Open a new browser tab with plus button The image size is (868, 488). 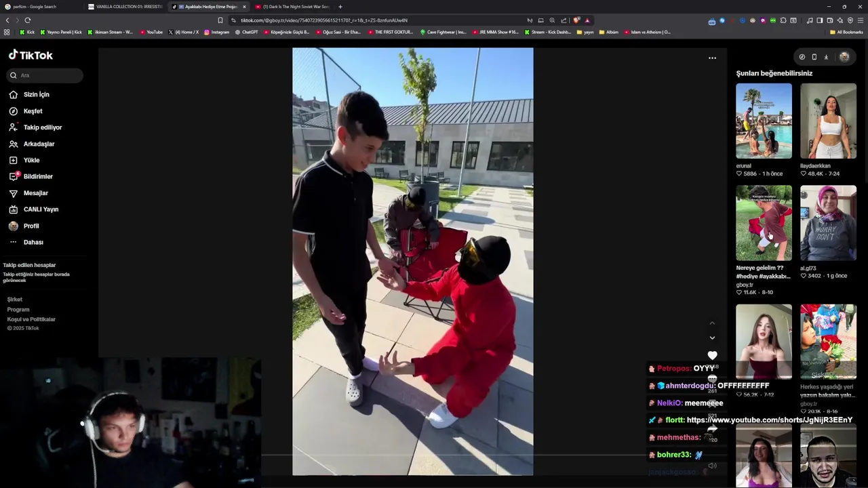click(340, 7)
